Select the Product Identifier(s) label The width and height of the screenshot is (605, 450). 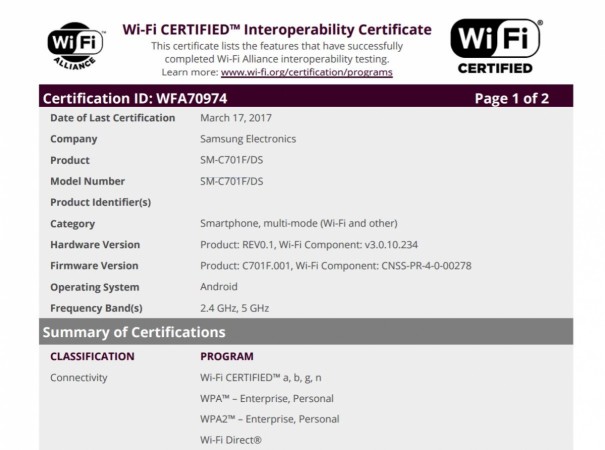101,202
